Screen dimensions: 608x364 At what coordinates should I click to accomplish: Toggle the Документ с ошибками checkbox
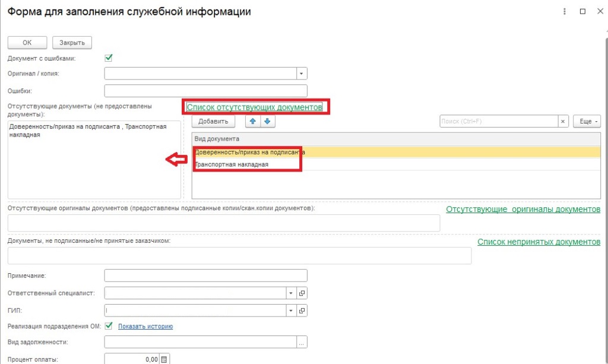point(109,58)
